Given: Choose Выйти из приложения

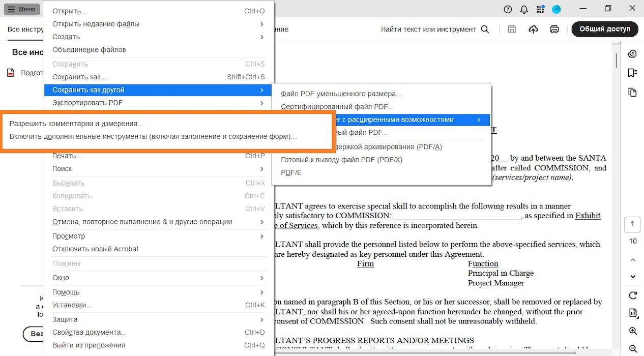Looking at the screenshot, I should pyautogui.click(x=159, y=345).
